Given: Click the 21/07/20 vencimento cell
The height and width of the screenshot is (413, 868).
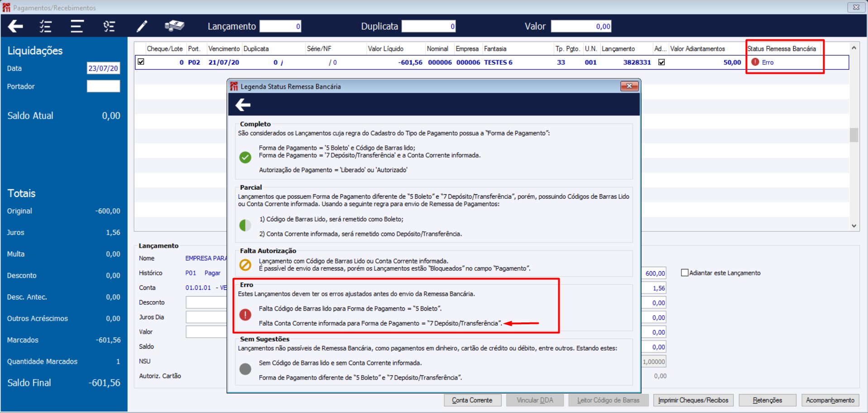Looking at the screenshot, I should click(224, 62).
